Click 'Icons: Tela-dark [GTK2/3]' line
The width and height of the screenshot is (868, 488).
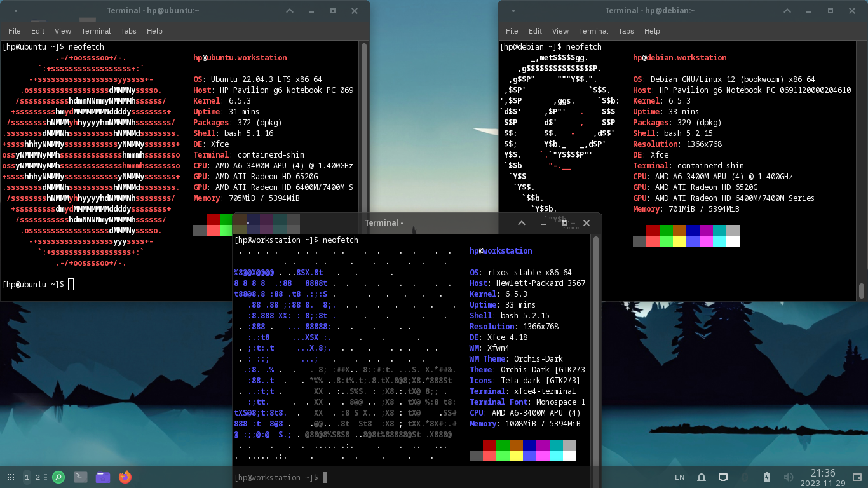coord(525,381)
